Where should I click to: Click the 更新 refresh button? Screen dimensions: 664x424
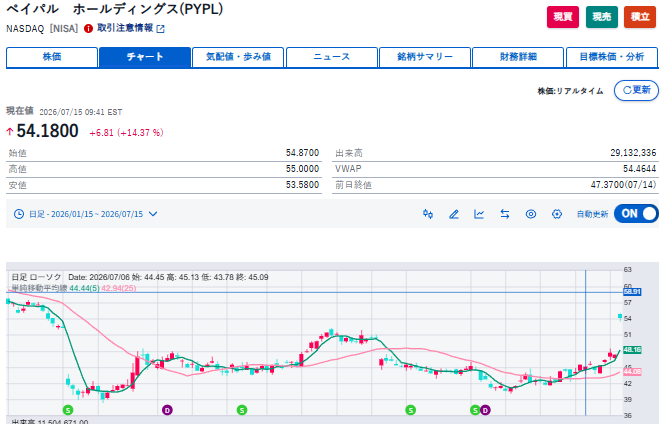pos(636,90)
